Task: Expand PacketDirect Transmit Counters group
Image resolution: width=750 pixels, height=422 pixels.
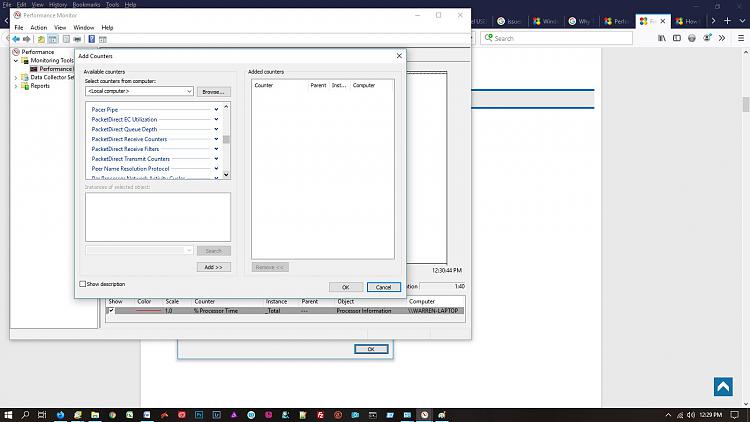Action: tap(216, 159)
